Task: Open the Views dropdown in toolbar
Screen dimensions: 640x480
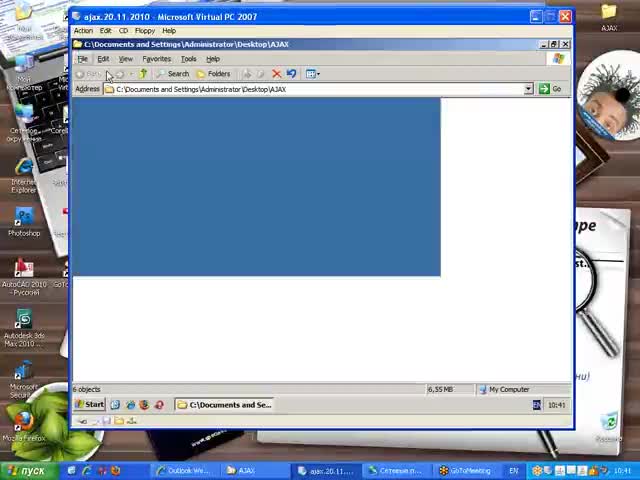Action: (312, 74)
